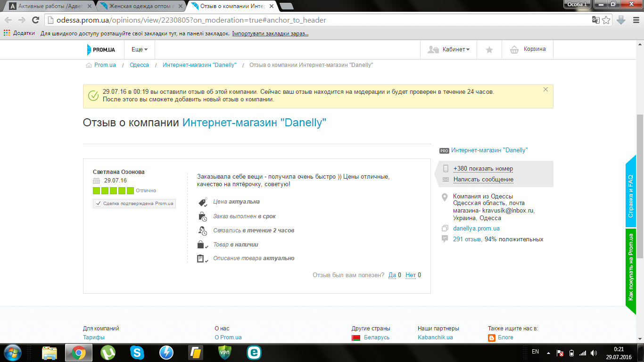Viewport: 644px width, 362px height.
Task: Open Справка и FAQ side tab
Action: click(x=631, y=192)
